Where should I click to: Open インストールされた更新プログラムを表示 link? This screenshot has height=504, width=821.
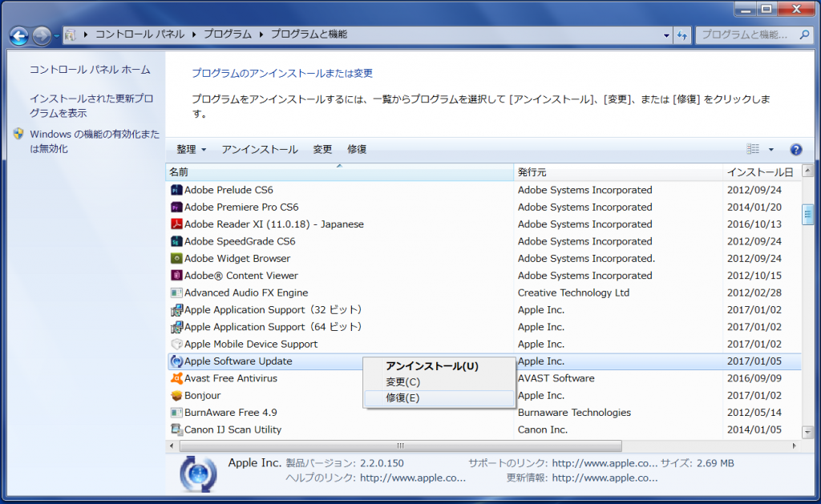click(x=91, y=106)
